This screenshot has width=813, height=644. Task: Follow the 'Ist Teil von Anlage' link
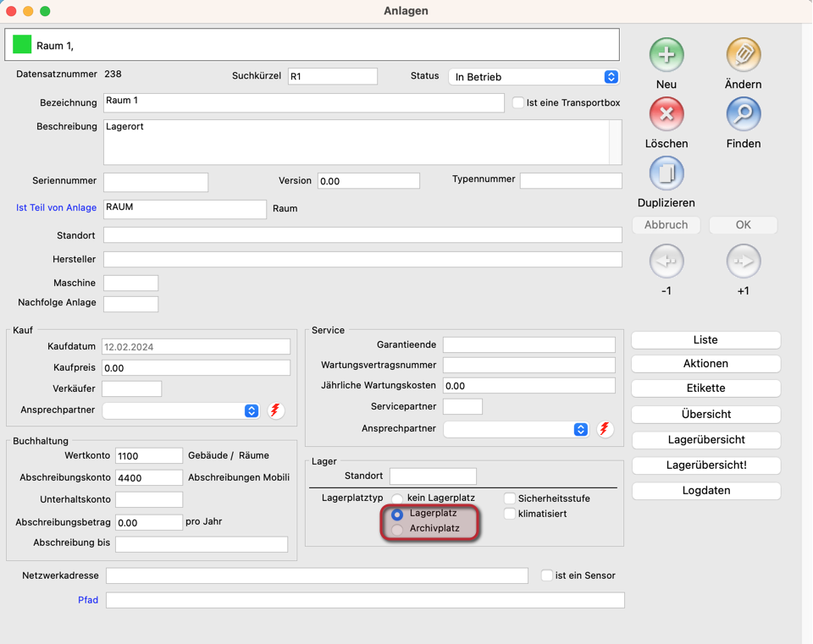tap(56, 208)
